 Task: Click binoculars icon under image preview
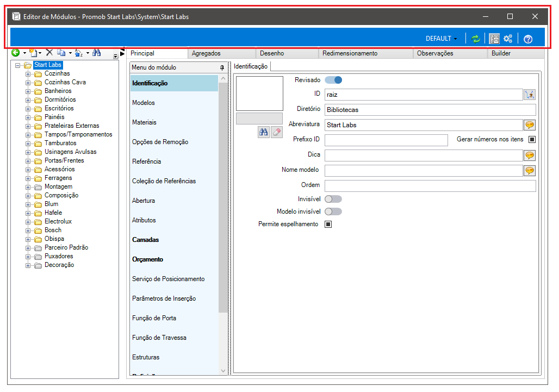click(x=263, y=132)
